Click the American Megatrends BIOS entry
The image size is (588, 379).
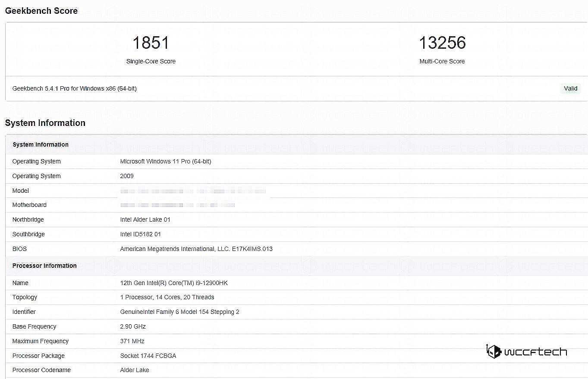point(196,249)
